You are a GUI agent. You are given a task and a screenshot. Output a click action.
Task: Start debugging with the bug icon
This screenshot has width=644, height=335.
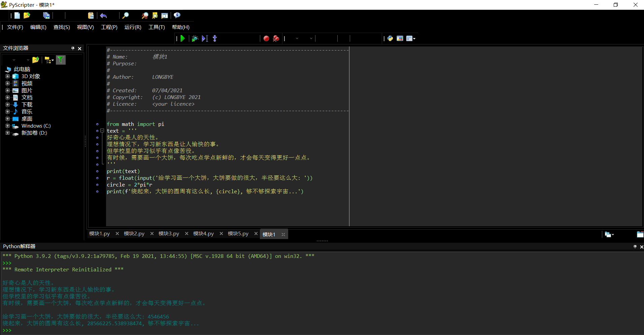coord(195,38)
